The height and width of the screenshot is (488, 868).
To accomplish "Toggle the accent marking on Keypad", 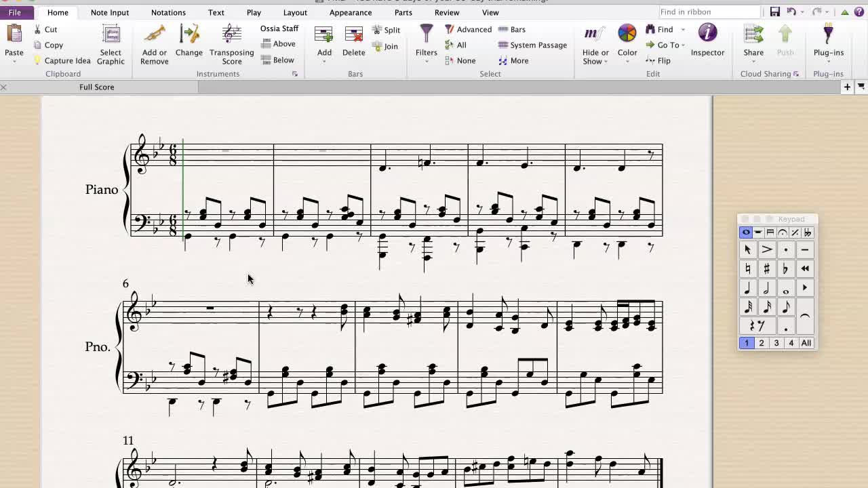I will 767,249.
